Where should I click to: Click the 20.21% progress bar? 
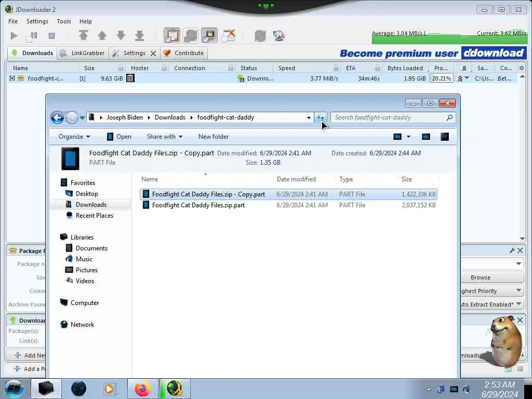click(x=441, y=78)
